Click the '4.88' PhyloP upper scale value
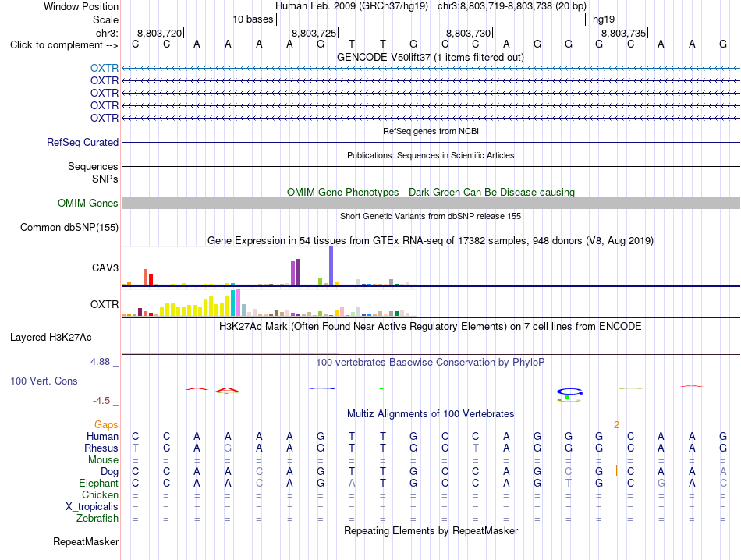The width and height of the screenshot is (741, 560). coord(100,362)
